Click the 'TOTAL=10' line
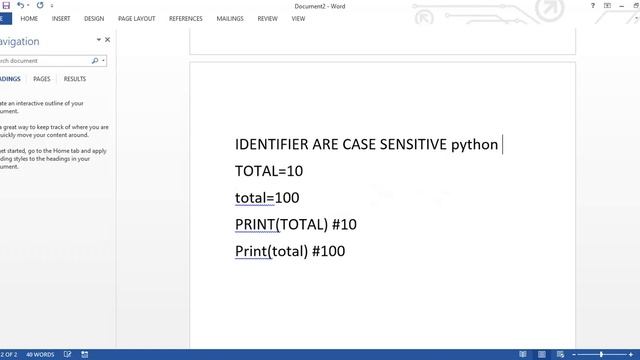Screen dimensions: 640x360 269,171
